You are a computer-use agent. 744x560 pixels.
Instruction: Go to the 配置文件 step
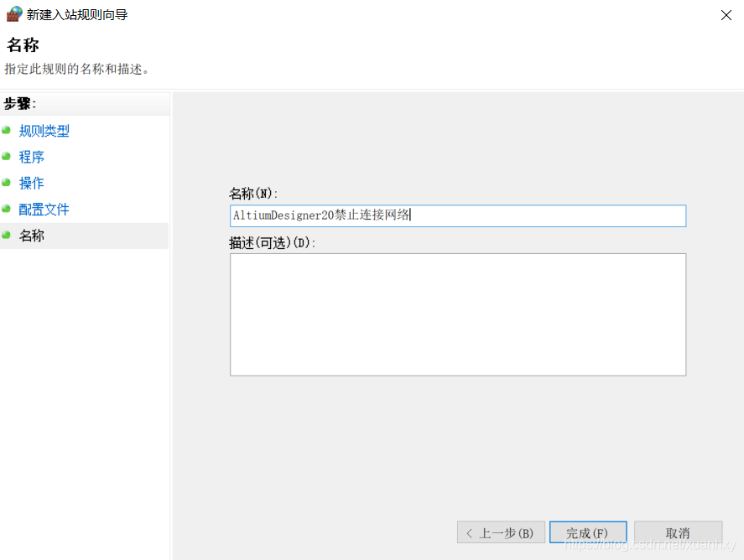click(44, 209)
